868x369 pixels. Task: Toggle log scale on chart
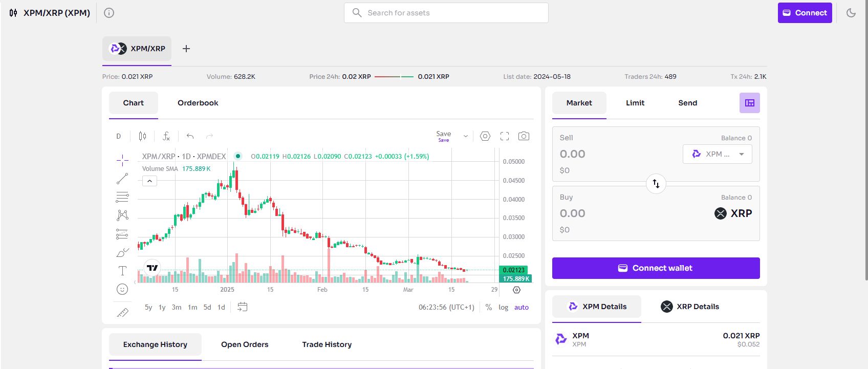[x=504, y=308]
